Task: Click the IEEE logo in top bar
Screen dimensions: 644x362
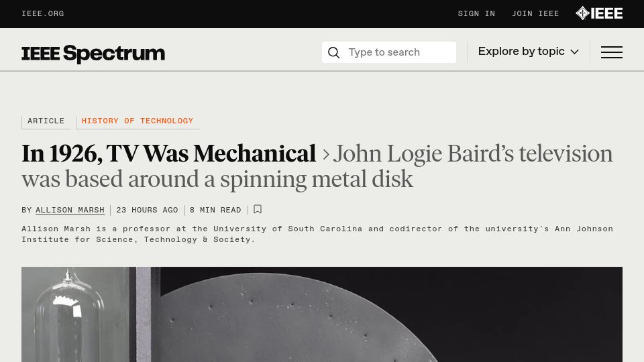Action: [599, 13]
